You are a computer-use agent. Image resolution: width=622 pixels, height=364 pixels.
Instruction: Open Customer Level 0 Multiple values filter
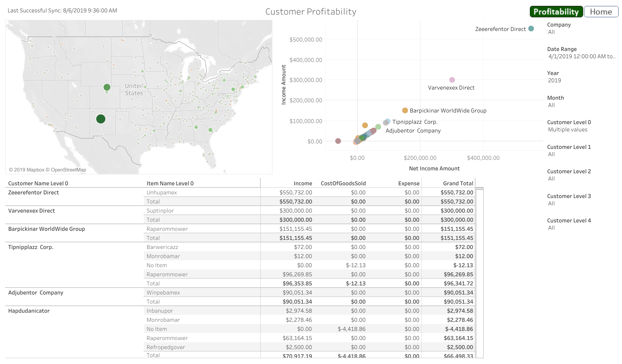coord(567,130)
